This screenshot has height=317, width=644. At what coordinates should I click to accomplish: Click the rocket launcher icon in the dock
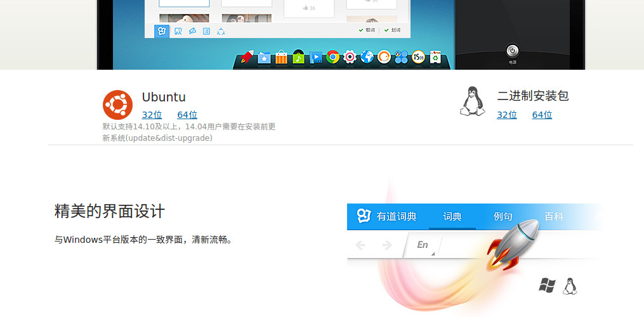coord(247,57)
